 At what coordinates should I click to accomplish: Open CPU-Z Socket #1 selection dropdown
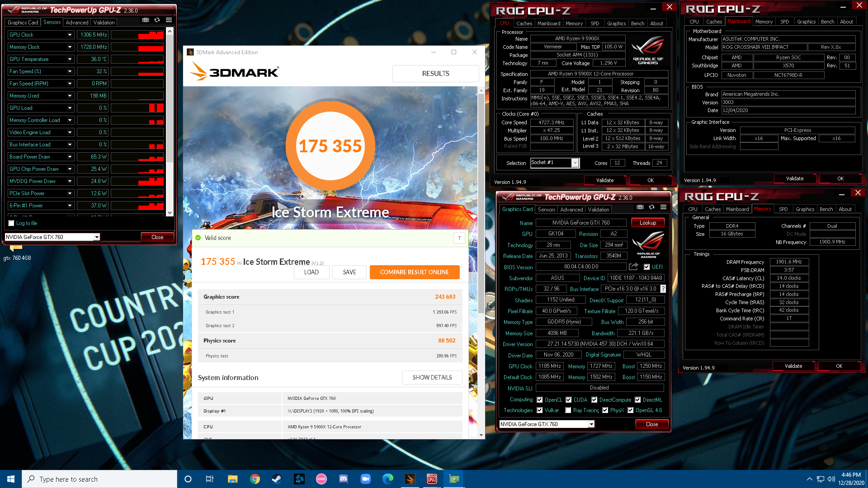(x=575, y=163)
